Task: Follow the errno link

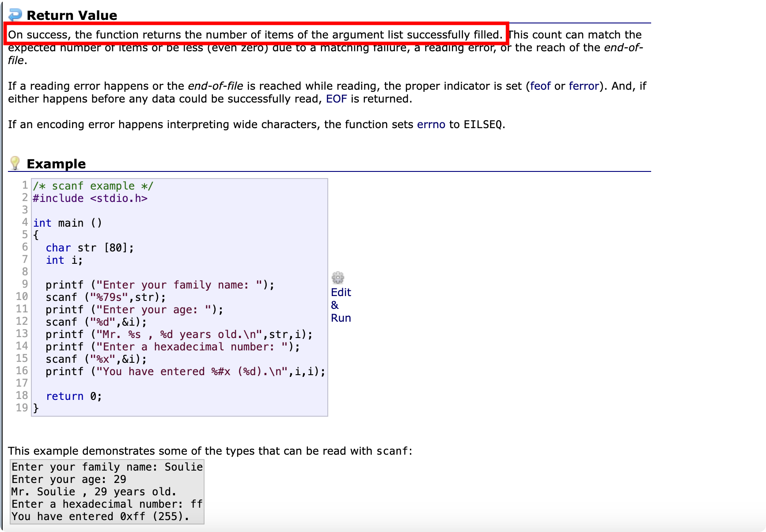Action: 431,124
